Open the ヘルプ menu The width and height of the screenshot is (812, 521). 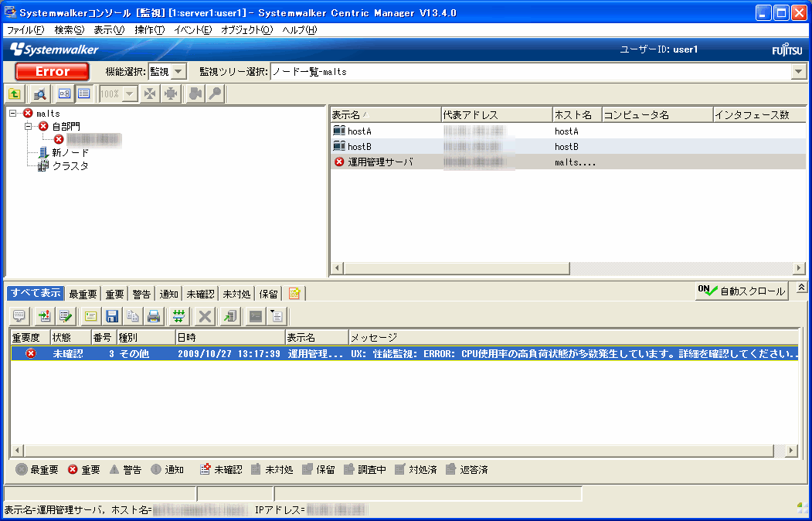[299, 30]
